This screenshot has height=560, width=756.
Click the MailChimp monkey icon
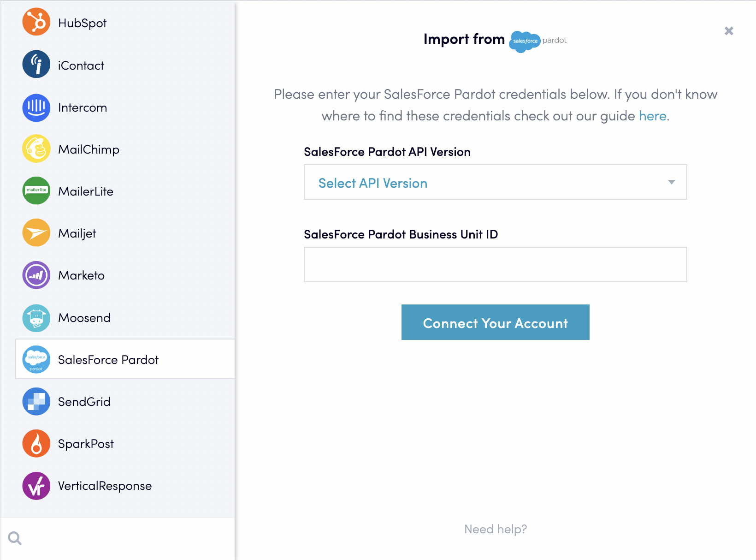36,149
